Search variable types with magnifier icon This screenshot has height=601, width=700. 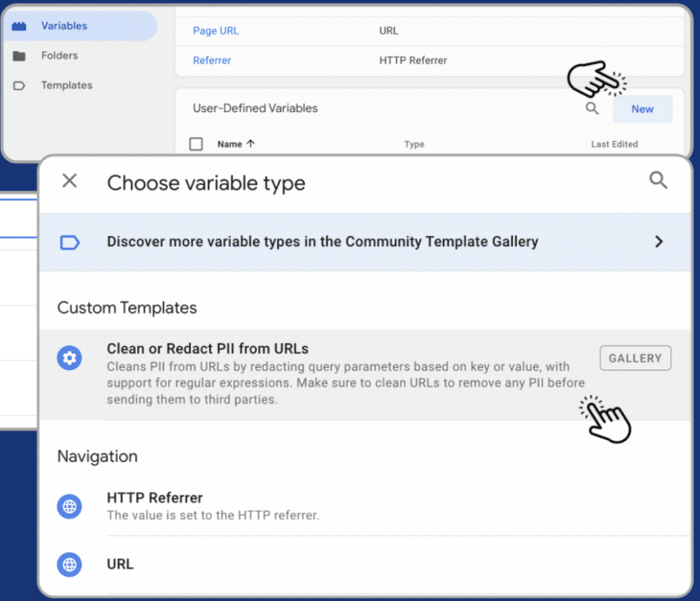[x=658, y=181]
